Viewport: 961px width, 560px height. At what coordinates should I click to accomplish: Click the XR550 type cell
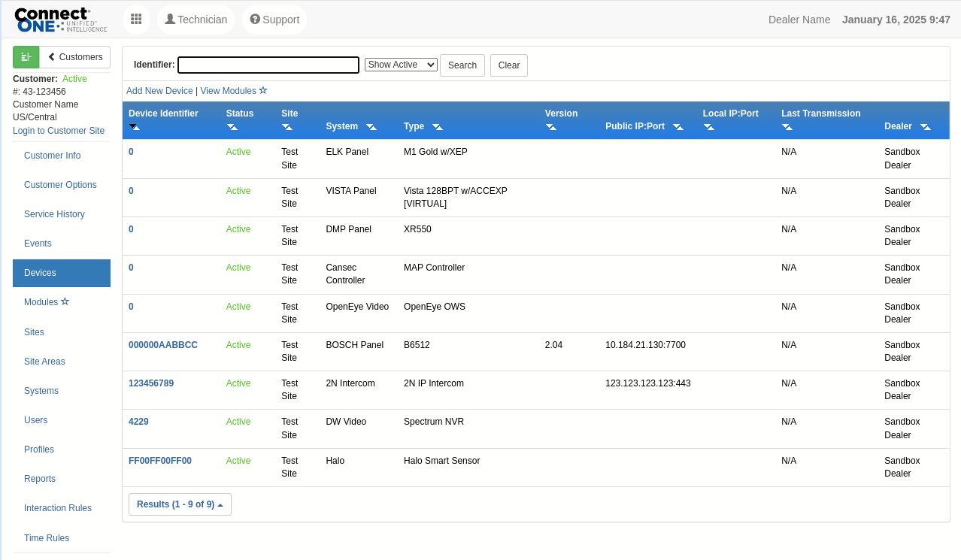(x=417, y=229)
